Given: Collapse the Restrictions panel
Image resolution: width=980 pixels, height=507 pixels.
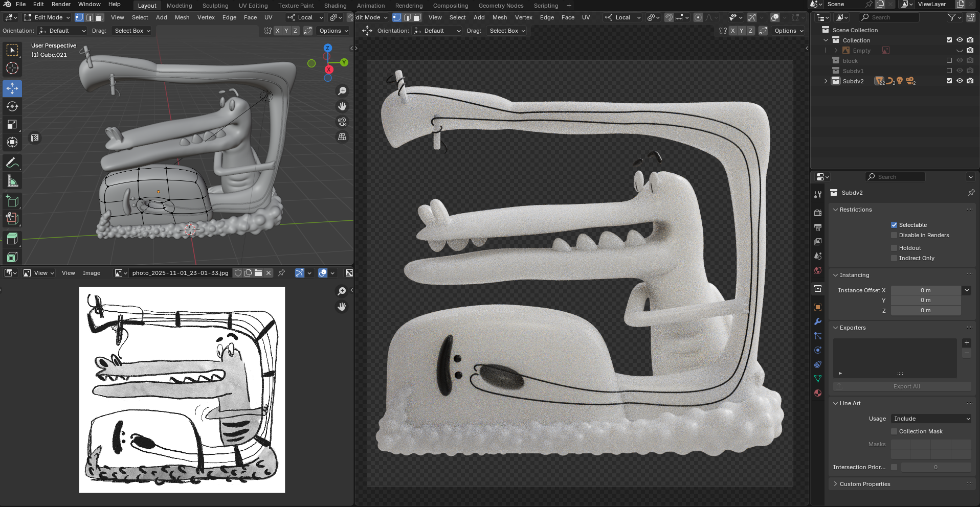Looking at the screenshot, I should (855, 210).
